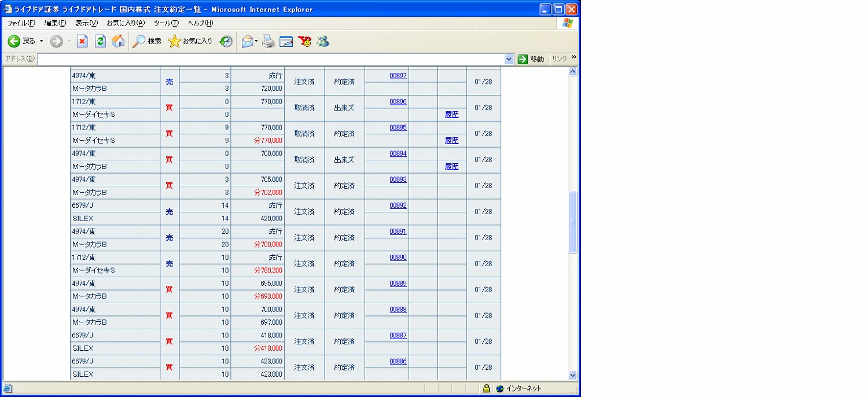Open 履歴 link for order 00895

(x=452, y=141)
